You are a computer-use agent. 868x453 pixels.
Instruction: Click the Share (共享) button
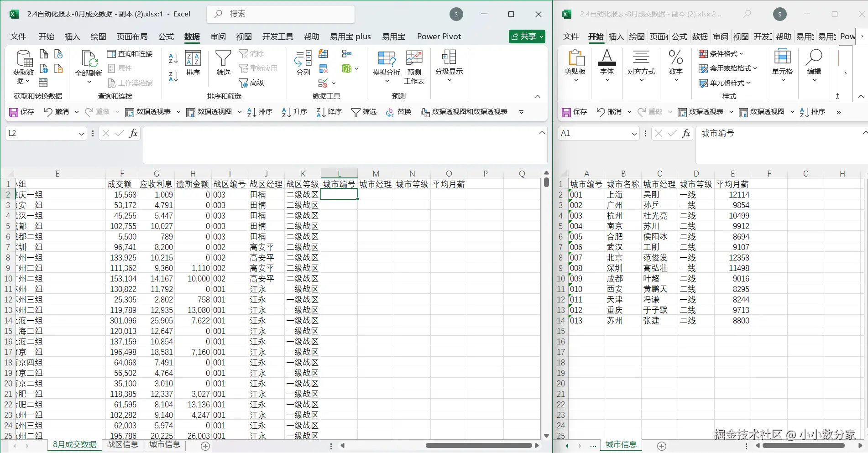click(527, 36)
